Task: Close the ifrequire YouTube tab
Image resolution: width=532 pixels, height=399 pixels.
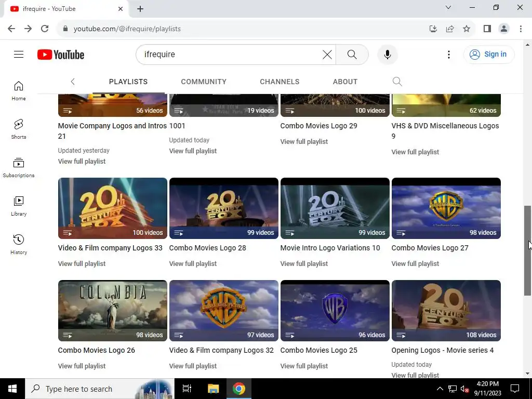Action: [121, 9]
